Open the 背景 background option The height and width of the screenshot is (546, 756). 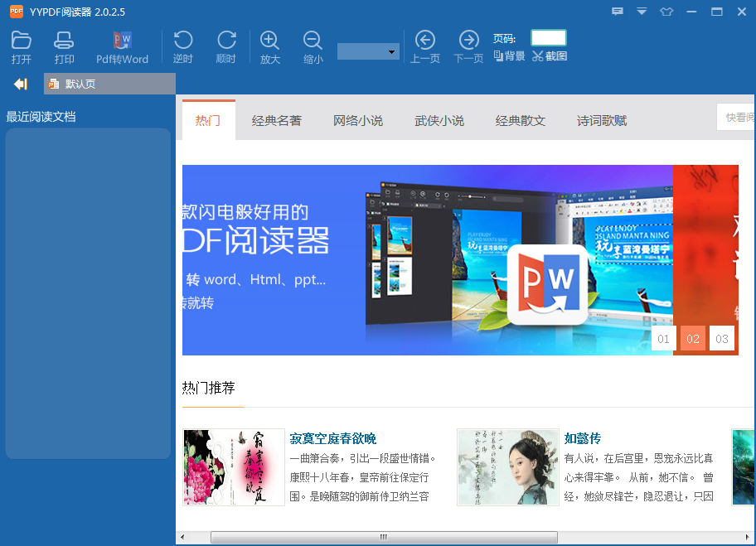point(509,56)
